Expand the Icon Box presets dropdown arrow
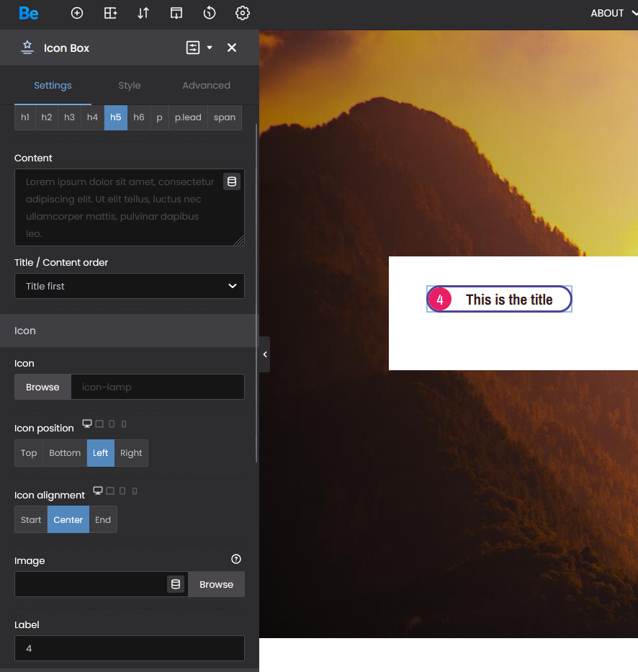Viewport: 638px width, 672px height. pos(210,48)
